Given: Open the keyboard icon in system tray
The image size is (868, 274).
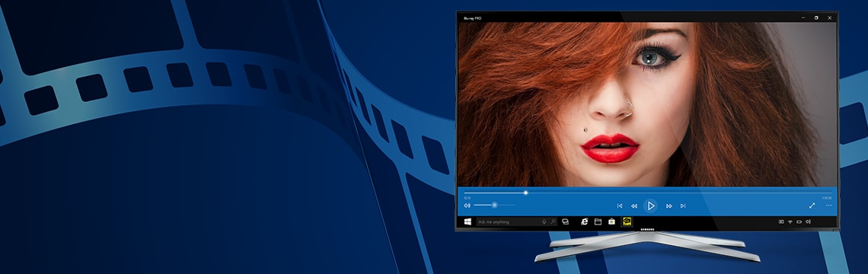Looking at the screenshot, I should [781, 221].
